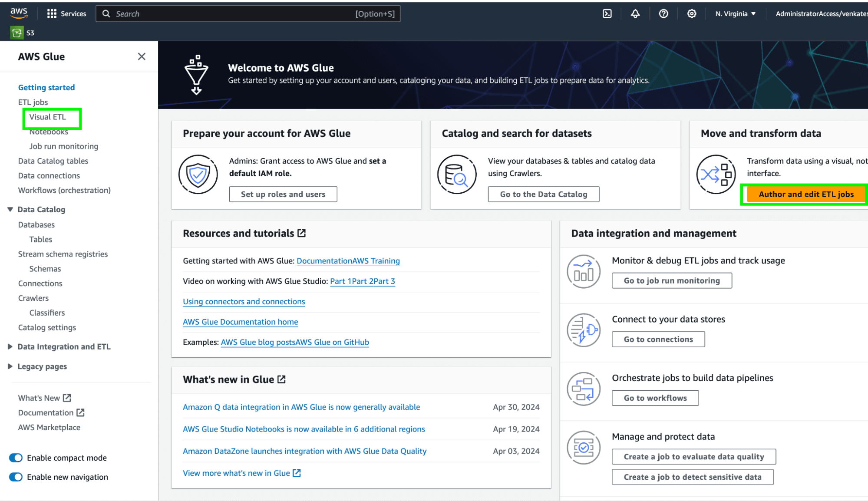Open the notifications bell icon

pyautogui.click(x=635, y=13)
